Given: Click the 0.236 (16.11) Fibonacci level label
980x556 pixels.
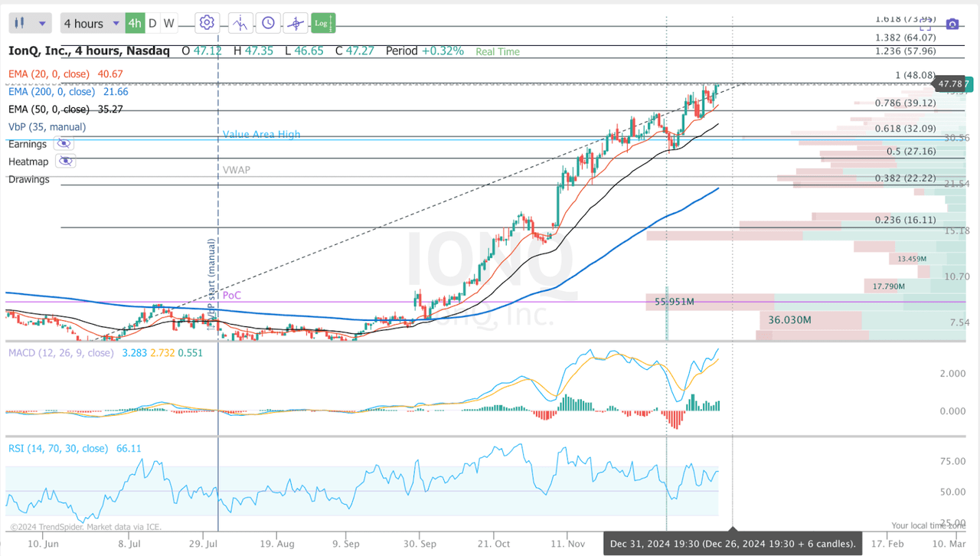Looking at the screenshot, I should click(x=906, y=220).
